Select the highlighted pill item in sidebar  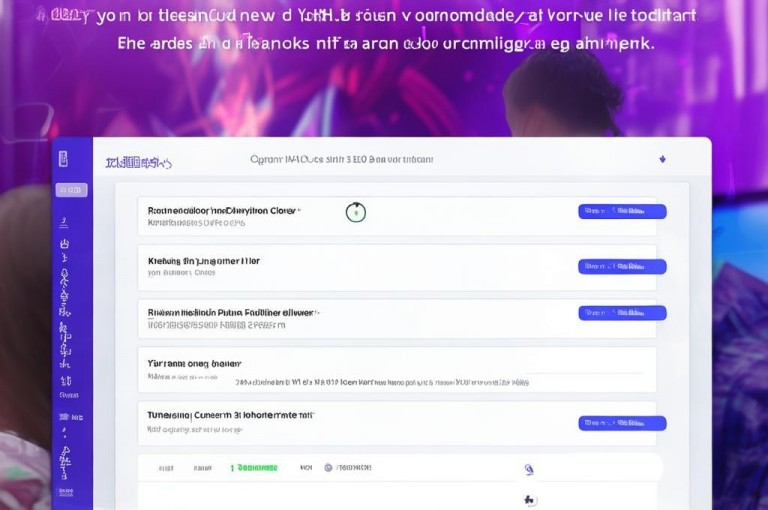coord(72,190)
